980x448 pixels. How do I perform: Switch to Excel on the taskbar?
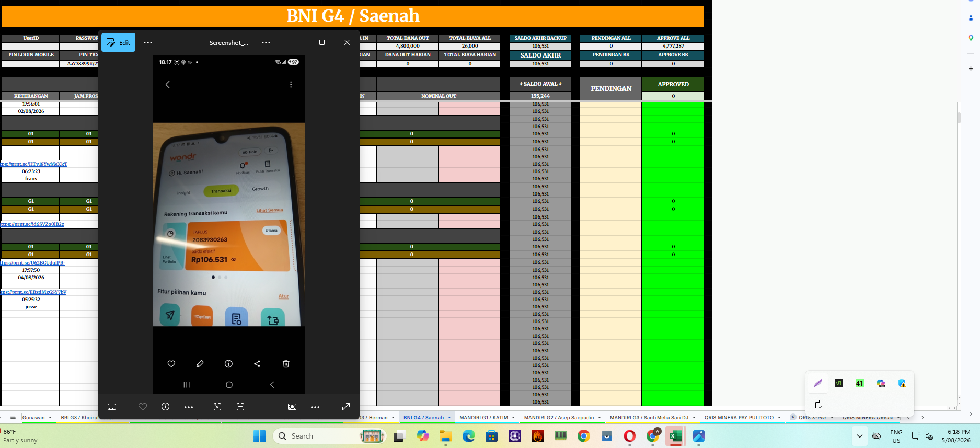tap(676, 436)
